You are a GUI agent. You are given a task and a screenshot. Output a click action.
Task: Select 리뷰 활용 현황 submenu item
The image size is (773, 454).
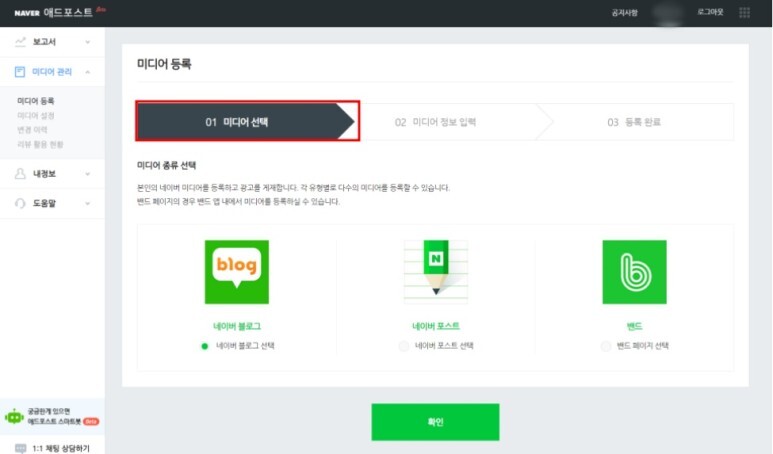click(40, 144)
